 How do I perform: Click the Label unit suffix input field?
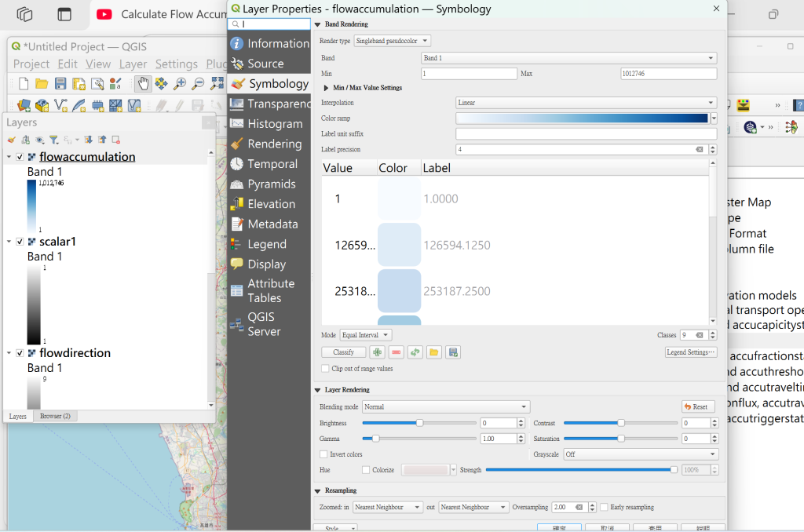[x=586, y=133]
